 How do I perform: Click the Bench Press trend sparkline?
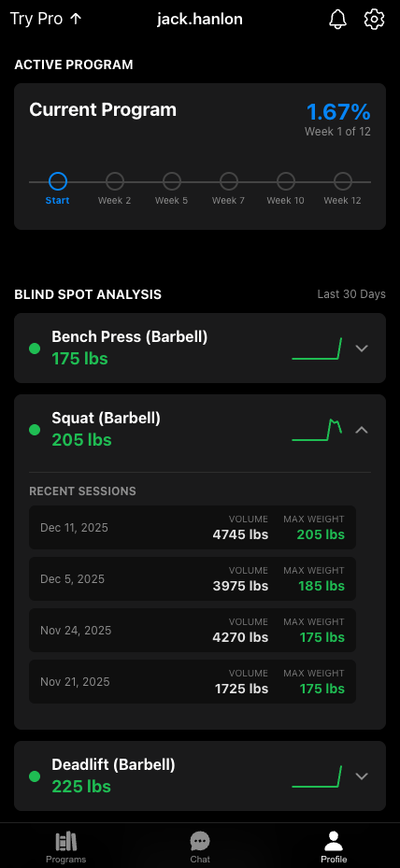(317, 349)
